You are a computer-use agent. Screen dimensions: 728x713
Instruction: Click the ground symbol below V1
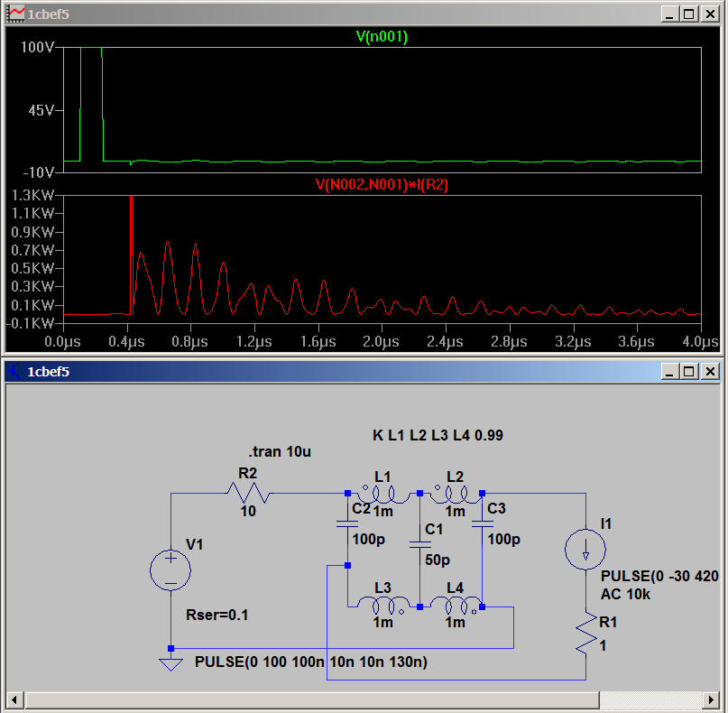(x=170, y=663)
